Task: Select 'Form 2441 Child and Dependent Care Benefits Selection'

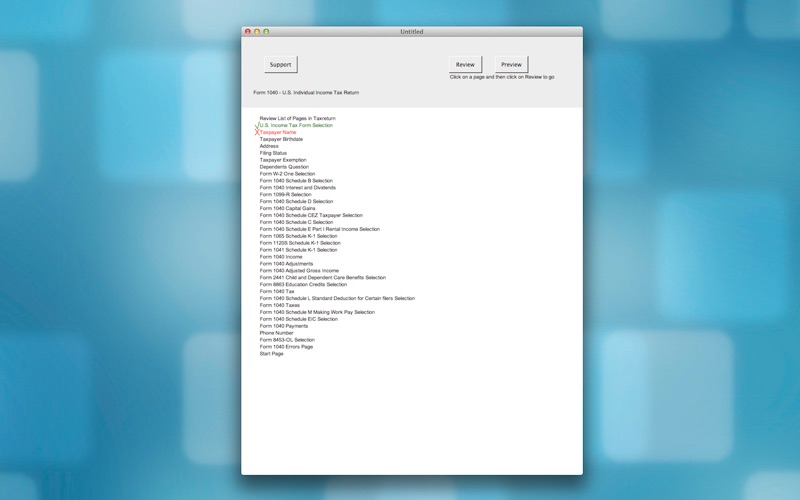Action: click(x=322, y=278)
